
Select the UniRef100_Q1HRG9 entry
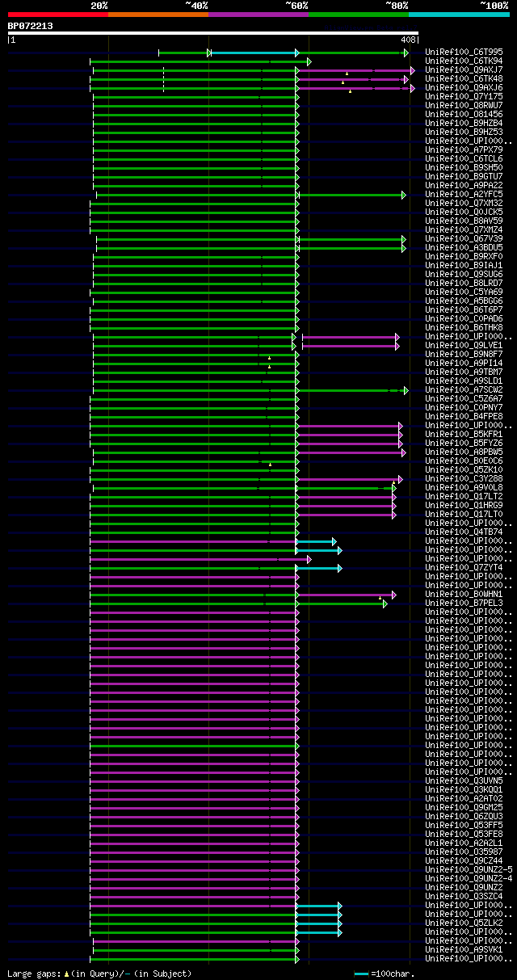pos(464,505)
